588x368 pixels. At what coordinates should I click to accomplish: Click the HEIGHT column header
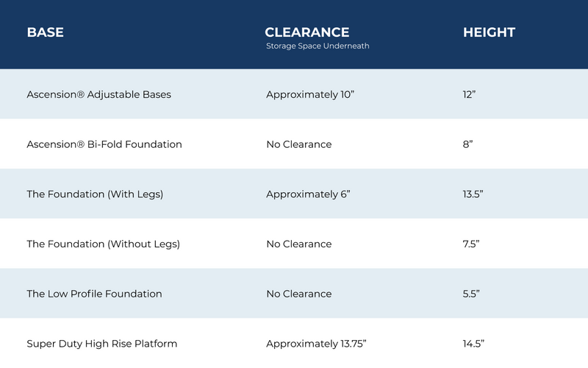pyautogui.click(x=489, y=33)
